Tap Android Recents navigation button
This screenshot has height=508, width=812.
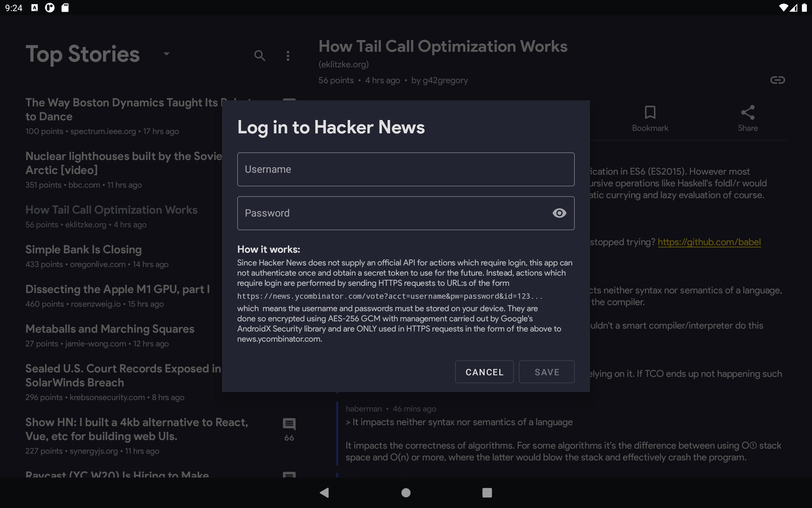point(487,492)
